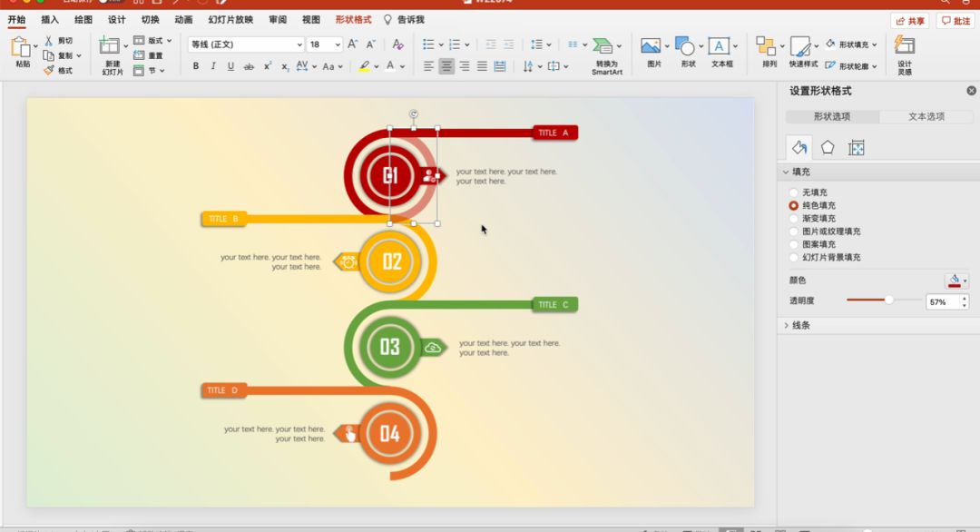Select Picture or texture fill (图片或纹理填充)

click(x=794, y=232)
